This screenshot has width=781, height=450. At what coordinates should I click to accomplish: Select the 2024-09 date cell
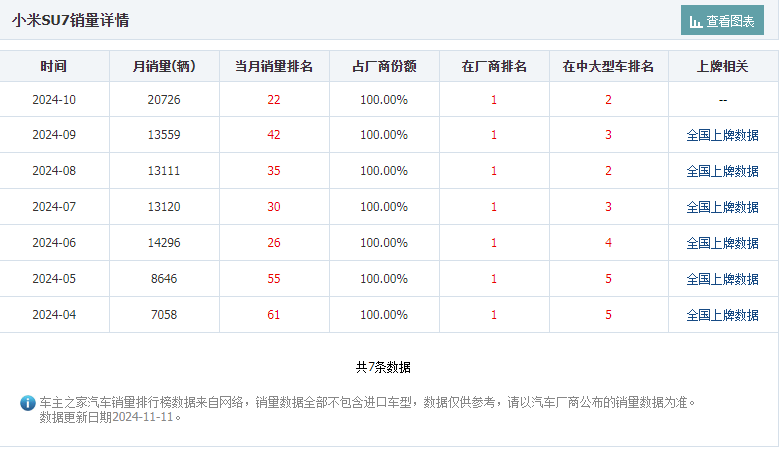54,135
